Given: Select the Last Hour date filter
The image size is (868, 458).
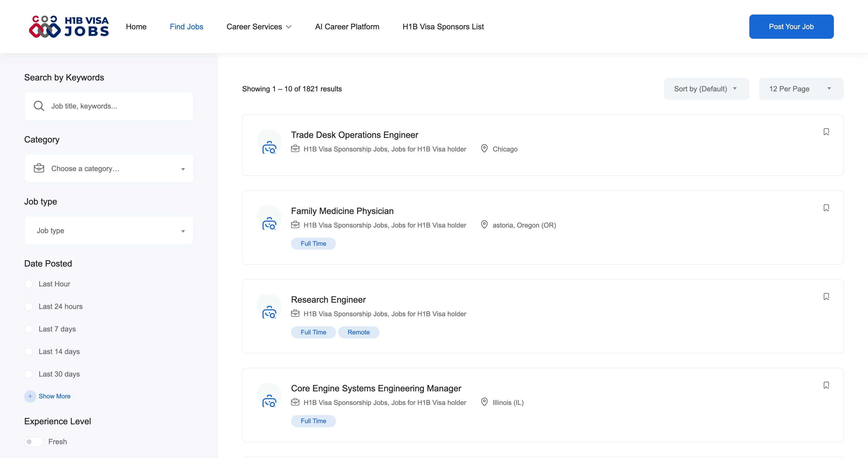Looking at the screenshot, I should click(29, 284).
